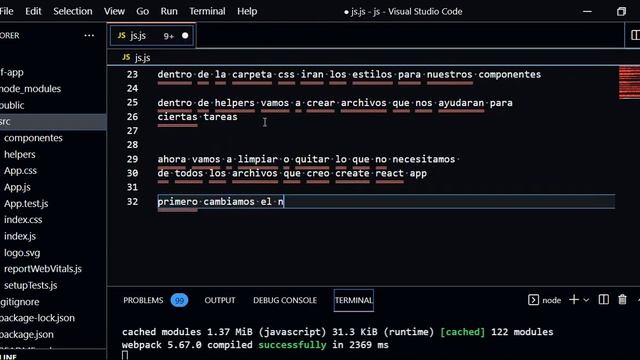This screenshot has height=360, width=640.
Task: Open the Run menu
Action: pos(169,11)
